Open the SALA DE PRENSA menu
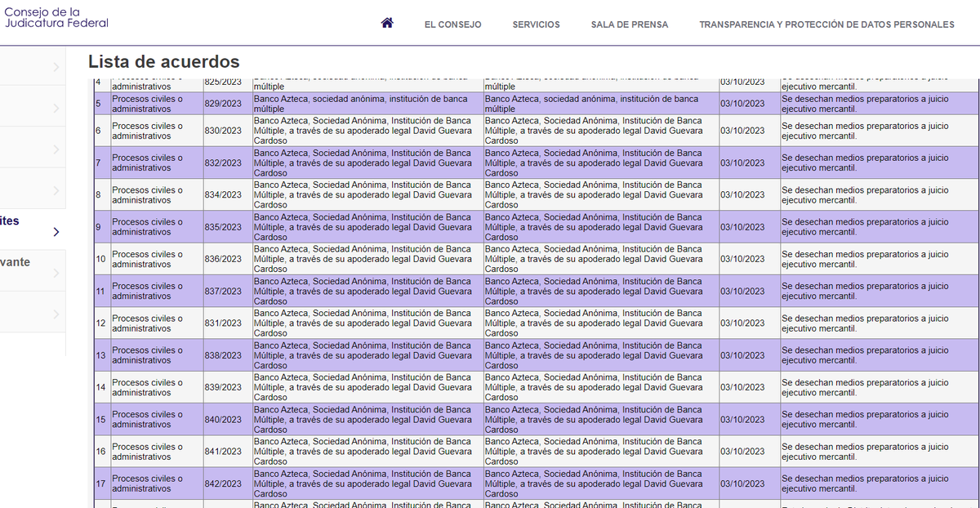The width and height of the screenshot is (980, 508). (630, 25)
